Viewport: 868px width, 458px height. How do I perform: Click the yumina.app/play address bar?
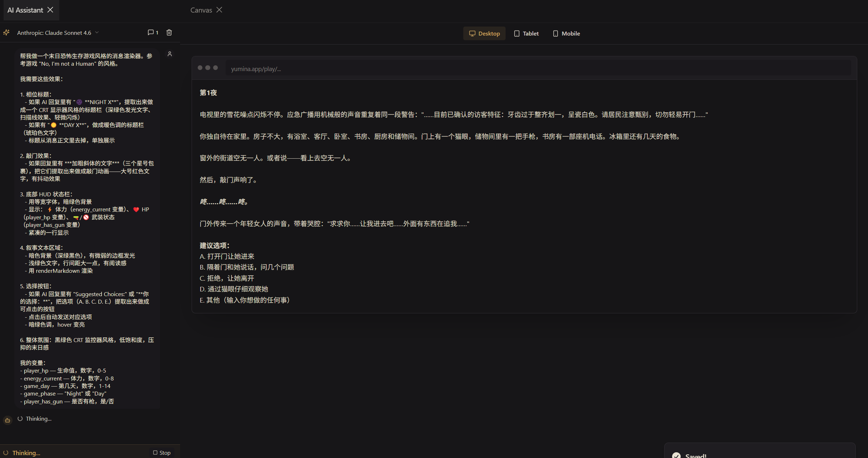pos(255,69)
